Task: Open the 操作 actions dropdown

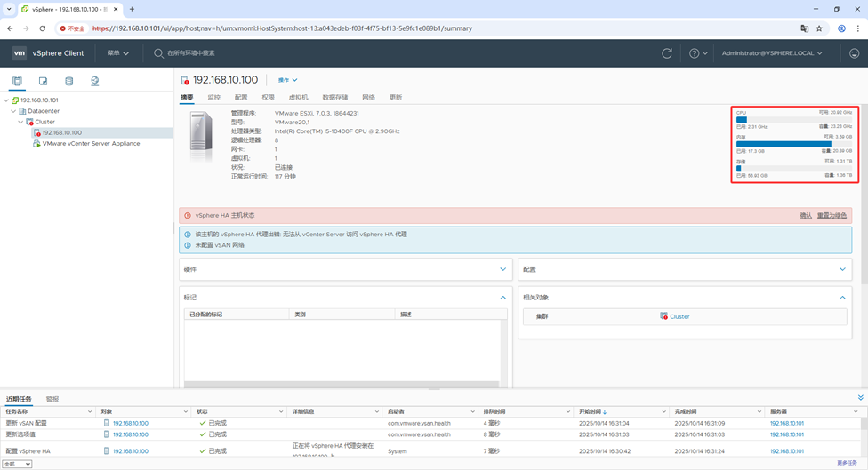Action: click(x=287, y=80)
